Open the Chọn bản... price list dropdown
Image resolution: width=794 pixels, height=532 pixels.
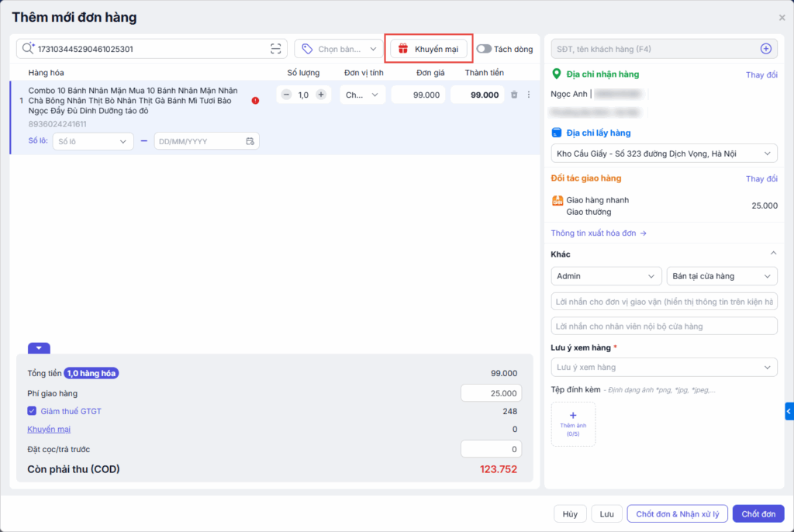point(339,49)
